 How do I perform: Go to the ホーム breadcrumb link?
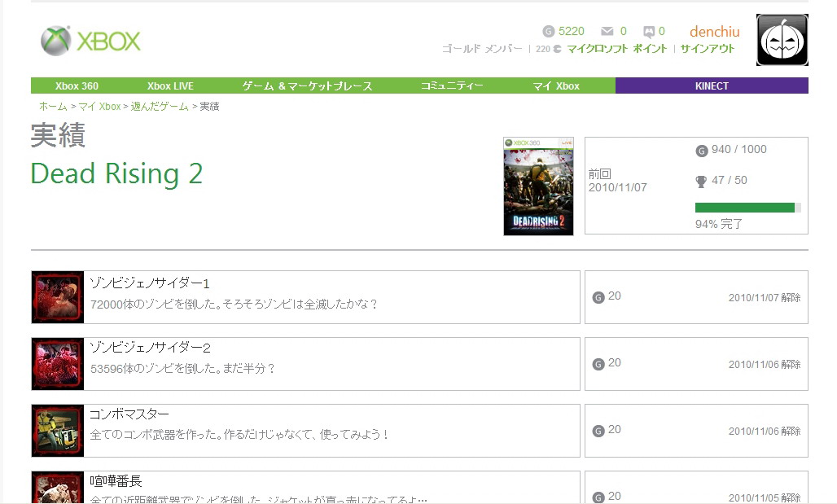pyautogui.click(x=53, y=106)
